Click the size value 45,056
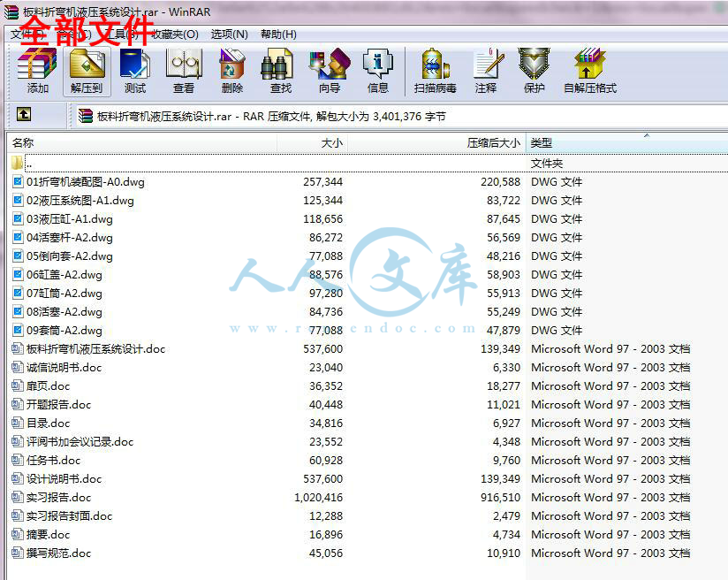Screen dimensions: 728x580 click(326, 553)
